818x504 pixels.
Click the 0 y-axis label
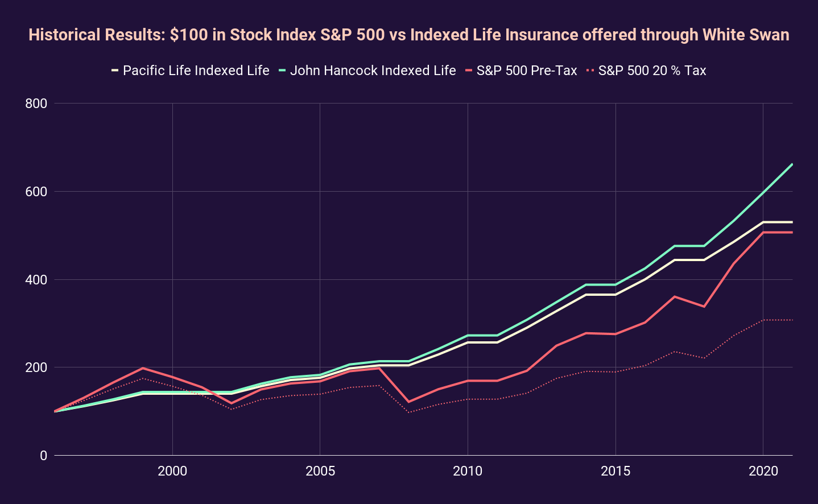point(43,456)
